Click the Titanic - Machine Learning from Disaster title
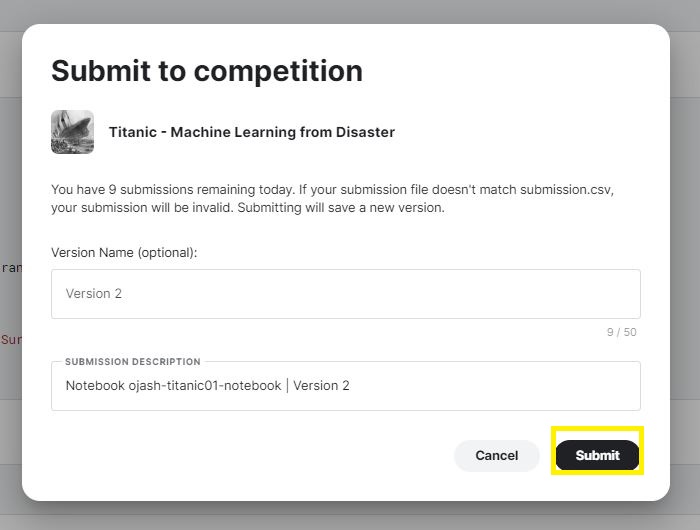Image resolution: width=700 pixels, height=530 pixels. (251, 132)
